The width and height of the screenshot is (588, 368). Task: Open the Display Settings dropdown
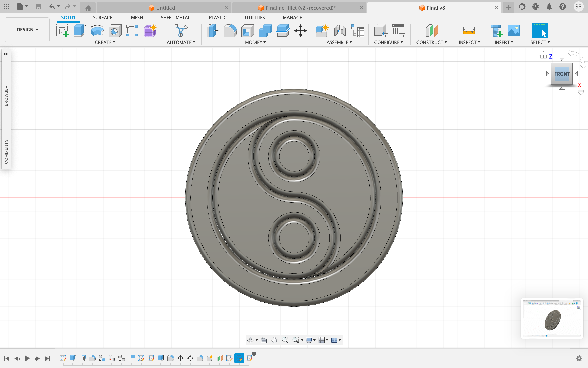pos(311,340)
